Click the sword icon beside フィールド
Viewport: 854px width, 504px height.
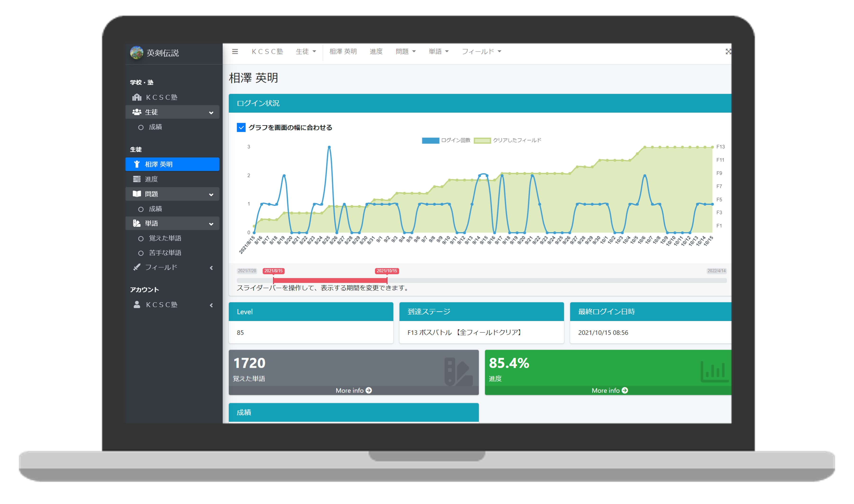click(137, 268)
